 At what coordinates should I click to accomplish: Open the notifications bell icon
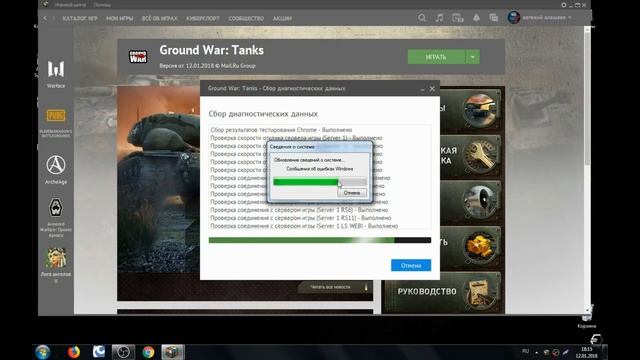coord(476,18)
